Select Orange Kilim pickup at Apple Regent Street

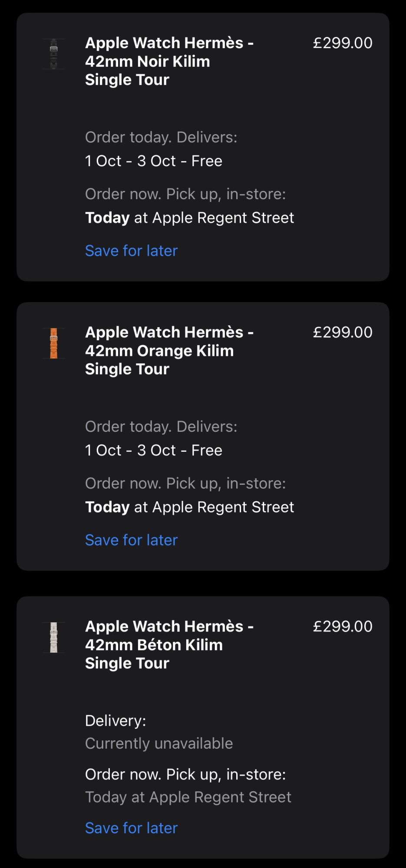tap(190, 507)
